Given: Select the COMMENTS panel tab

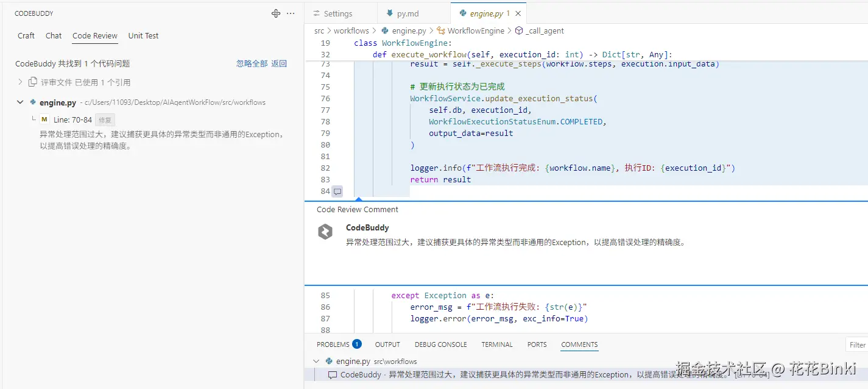Looking at the screenshot, I should [579, 344].
